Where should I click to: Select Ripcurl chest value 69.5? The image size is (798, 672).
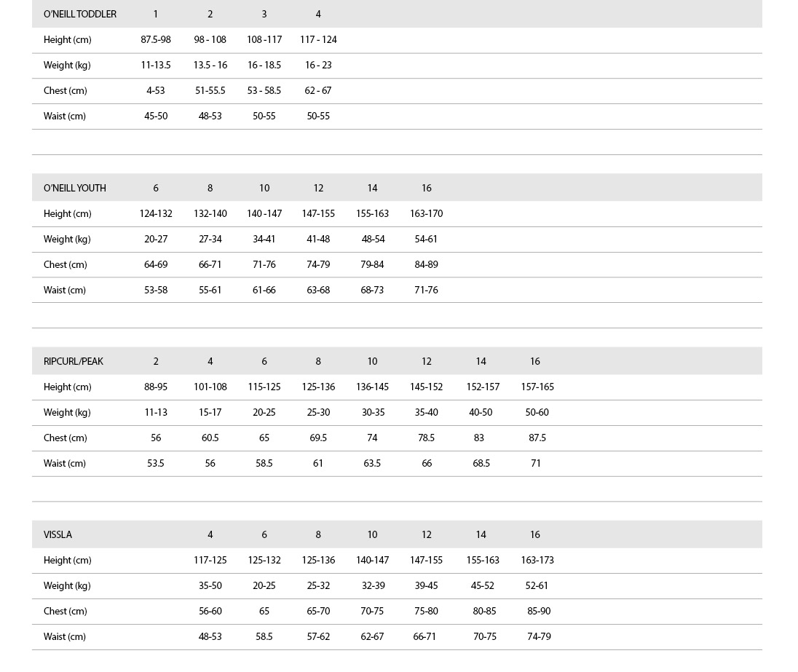318,438
